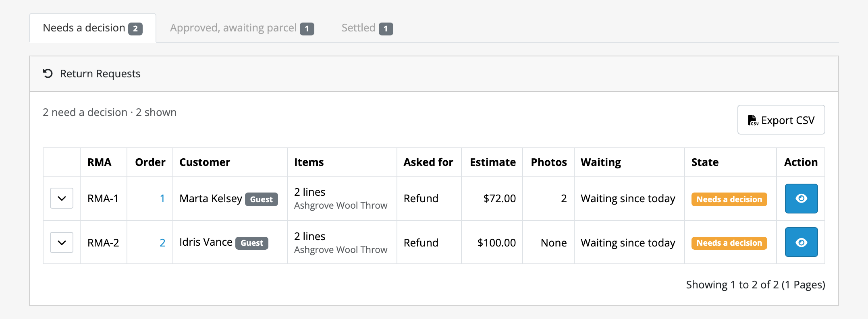Click Waiting since today in RMA-1 row
This screenshot has width=868, height=319.
[628, 199]
